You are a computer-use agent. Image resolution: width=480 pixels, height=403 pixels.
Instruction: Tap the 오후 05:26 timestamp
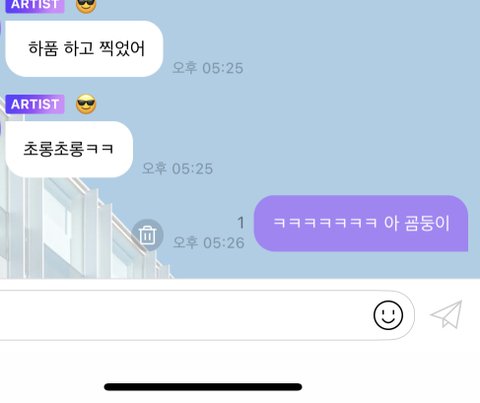click(x=209, y=243)
